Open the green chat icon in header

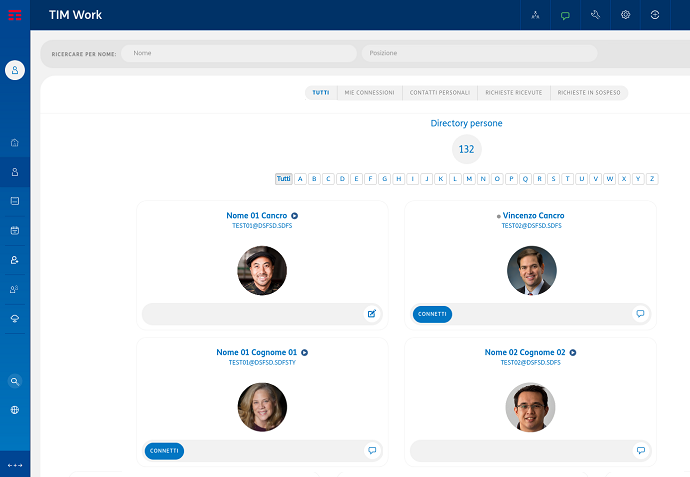click(x=565, y=15)
